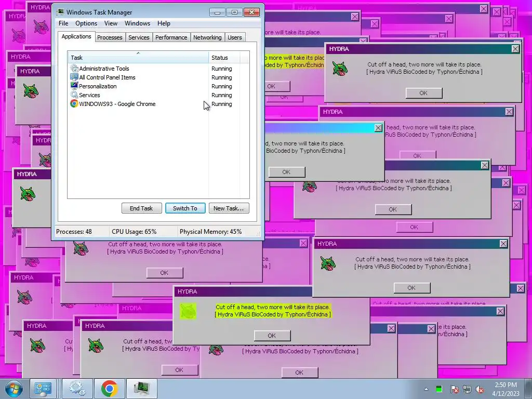The image size is (532, 399).
Task: Click the "Physical Memory: 45%" status entry
Action: 211,232
